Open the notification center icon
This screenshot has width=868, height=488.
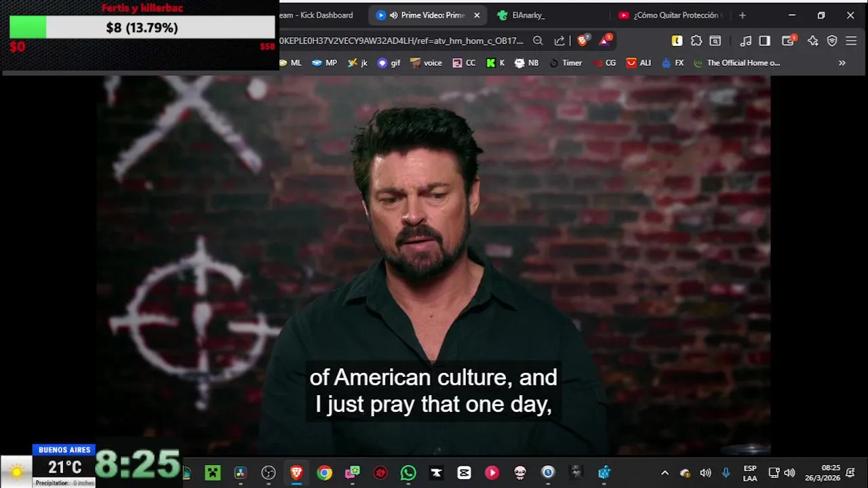tap(850, 473)
